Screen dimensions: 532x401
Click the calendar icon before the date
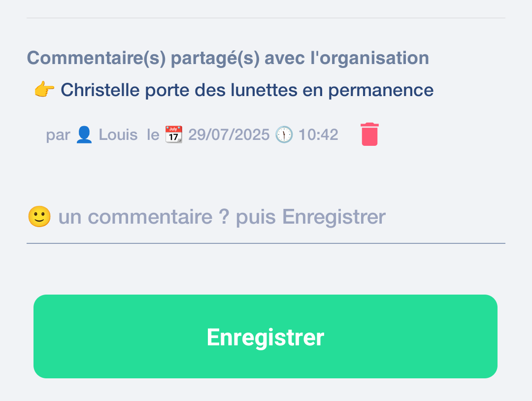[173, 134]
